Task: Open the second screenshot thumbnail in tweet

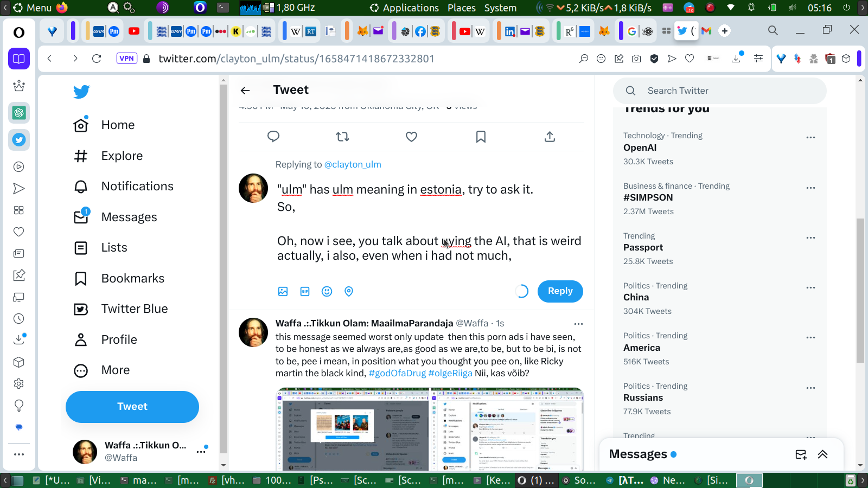Action: pos(507,429)
